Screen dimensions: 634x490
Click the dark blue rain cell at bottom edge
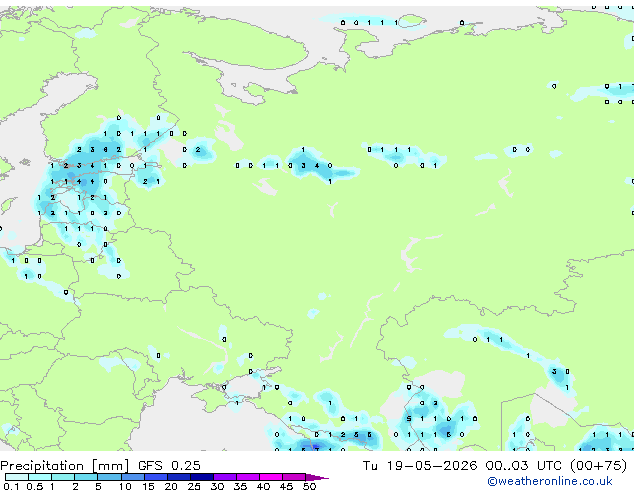pos(315,447)
